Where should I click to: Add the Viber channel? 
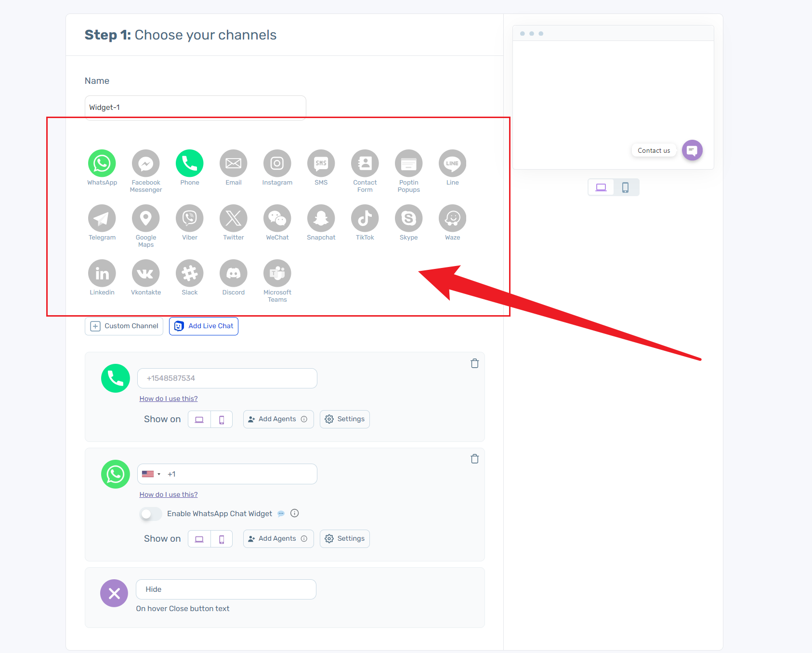[x=189, y=218]
